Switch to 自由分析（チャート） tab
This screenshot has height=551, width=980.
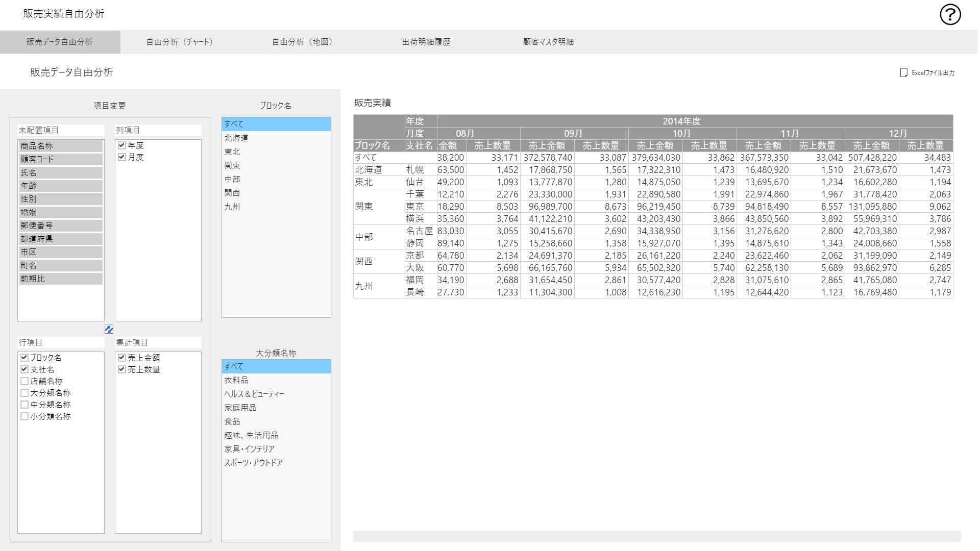(179, 42)
